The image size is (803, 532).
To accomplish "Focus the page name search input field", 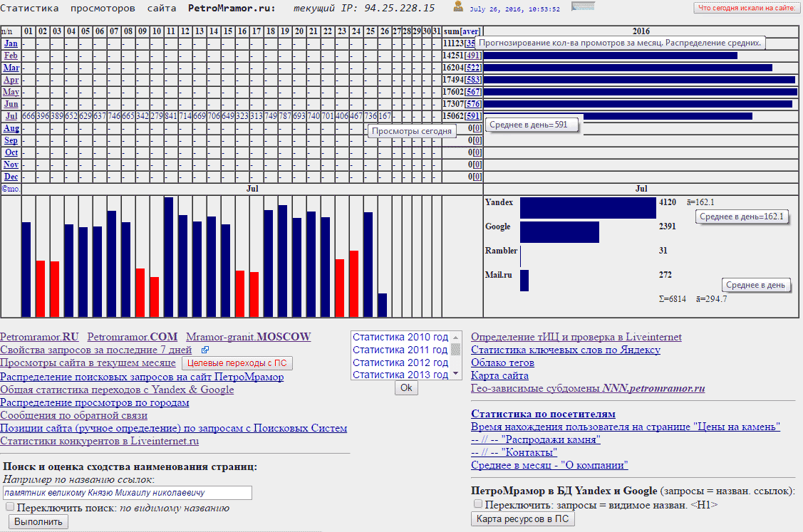I will coord(128,493).
